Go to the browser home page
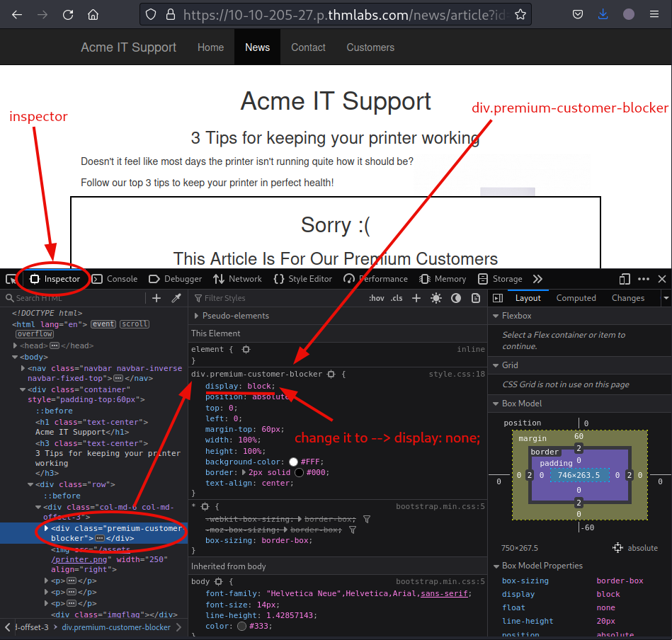This screenshot has width=672, height=640. (x=93, y=14)
